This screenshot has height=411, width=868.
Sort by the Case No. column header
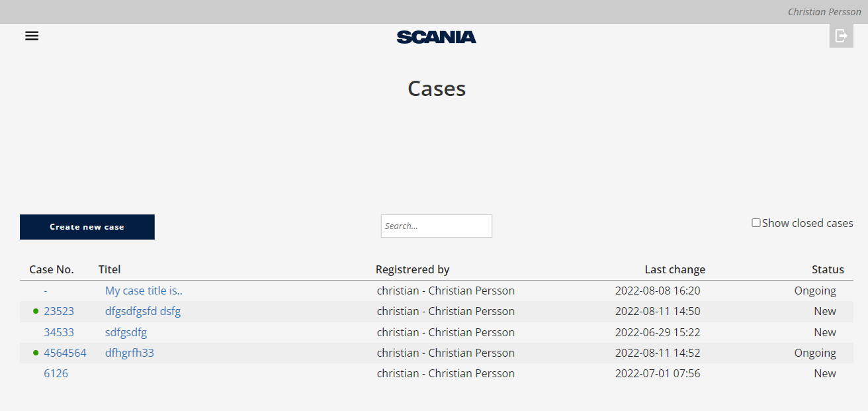pyautogui.click(x=52, y=269)
